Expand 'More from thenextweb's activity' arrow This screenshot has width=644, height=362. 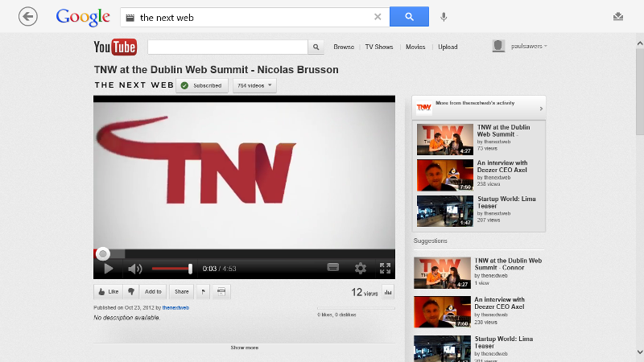(541, 109)
